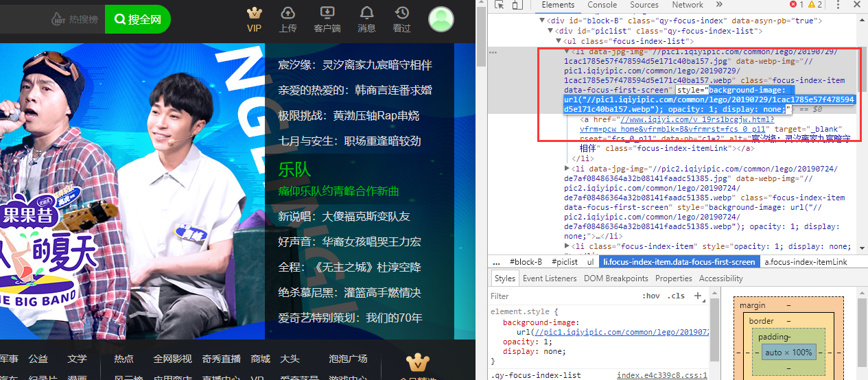
Task: Switch to the Network tab
Action: coord(688,5)
